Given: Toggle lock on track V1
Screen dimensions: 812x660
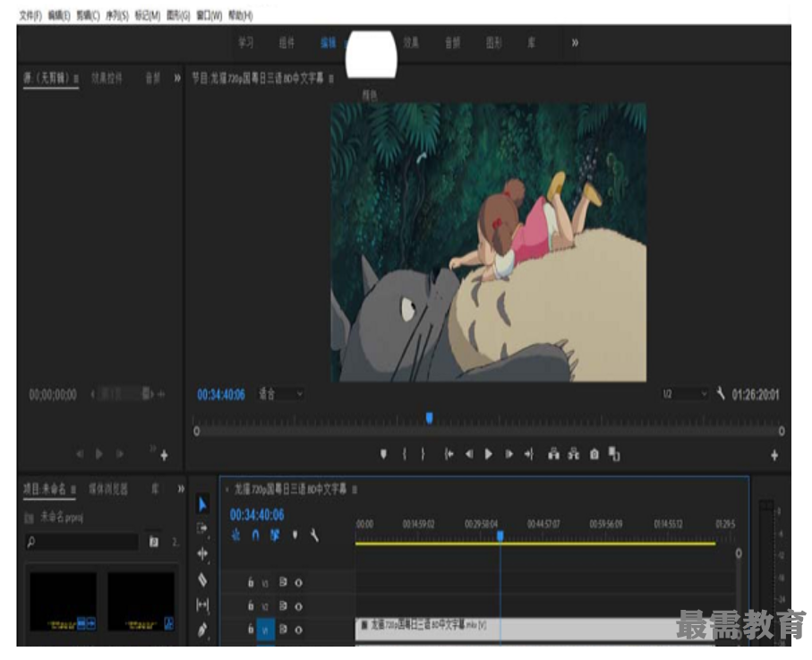Looking at the screenshot, I should [x=251, y=630].
